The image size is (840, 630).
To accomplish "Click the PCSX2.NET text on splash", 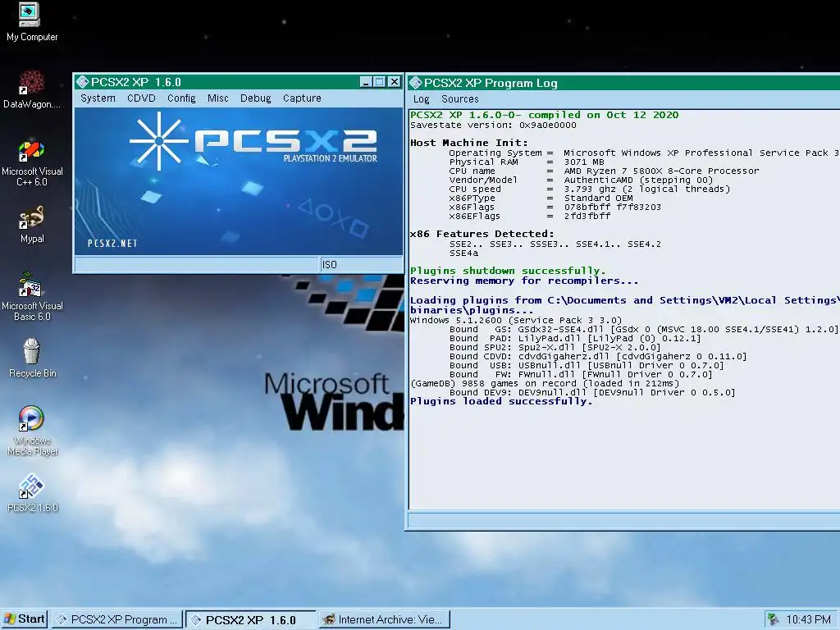I will [x=112, y=243].
